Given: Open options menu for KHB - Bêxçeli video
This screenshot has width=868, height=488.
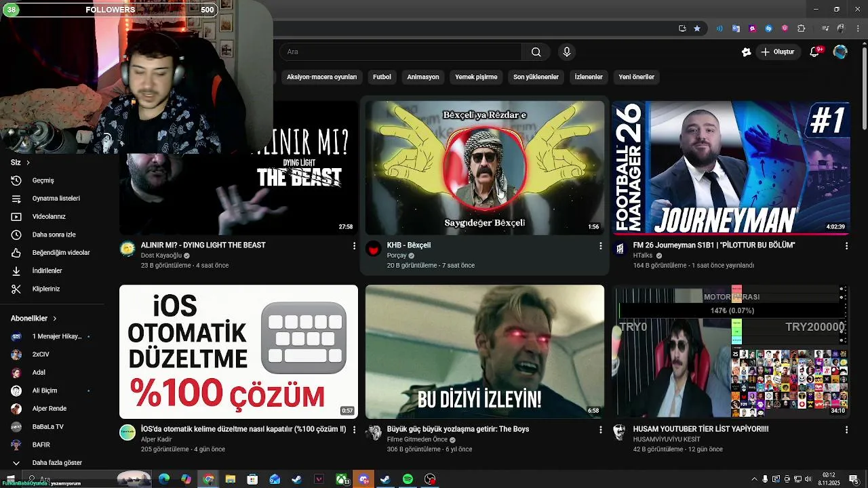Looking at the screenshot, I should [x=600, y=246].
